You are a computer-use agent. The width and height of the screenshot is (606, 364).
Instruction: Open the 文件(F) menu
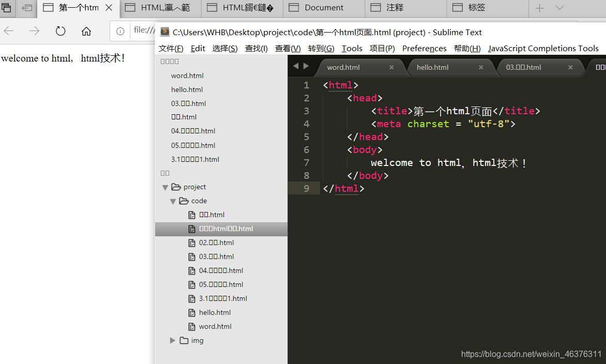(x=171, y=48)
